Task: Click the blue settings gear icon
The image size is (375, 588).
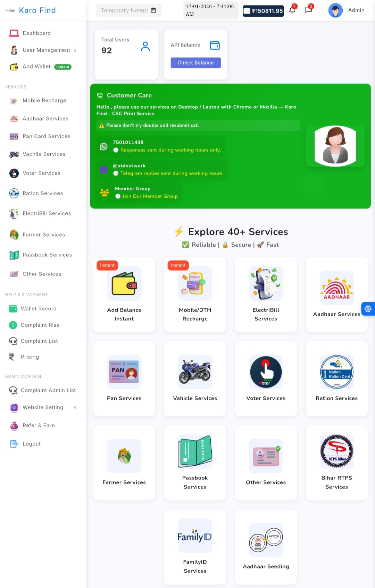Action: (368, 309)
